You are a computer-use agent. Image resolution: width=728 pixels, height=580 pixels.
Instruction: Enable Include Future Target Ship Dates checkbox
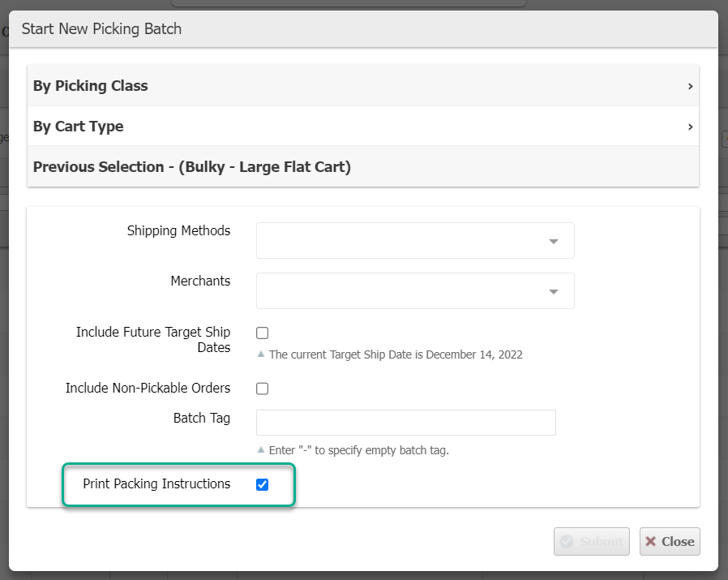pyautogui.click(x=263, y=333)
